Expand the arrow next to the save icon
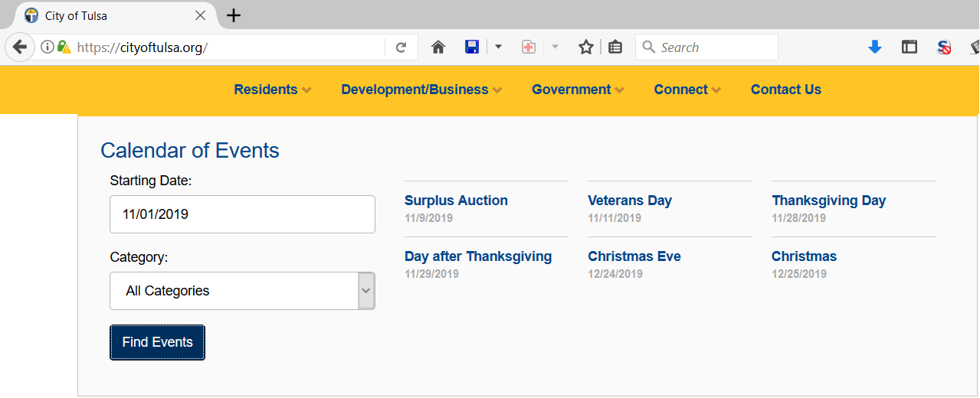 click(x=498, y=47)
